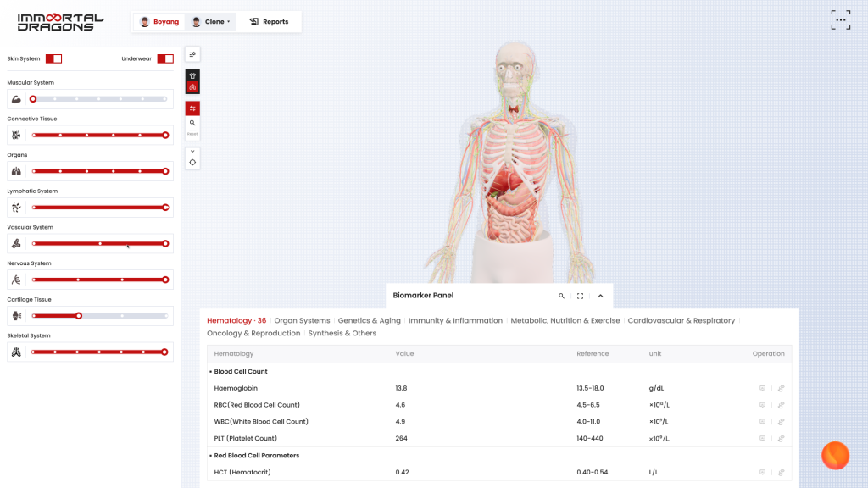This screenshot has height=488, width=868.
Task: Click the fullscreen frame icon at top right
Action: tap(840, 20)
